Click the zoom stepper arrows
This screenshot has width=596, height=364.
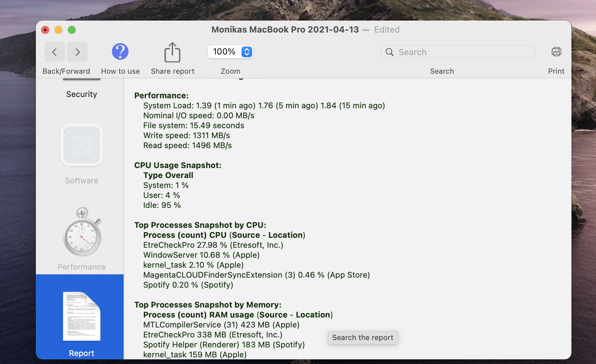pyautogui.click(x=247, y=52)
